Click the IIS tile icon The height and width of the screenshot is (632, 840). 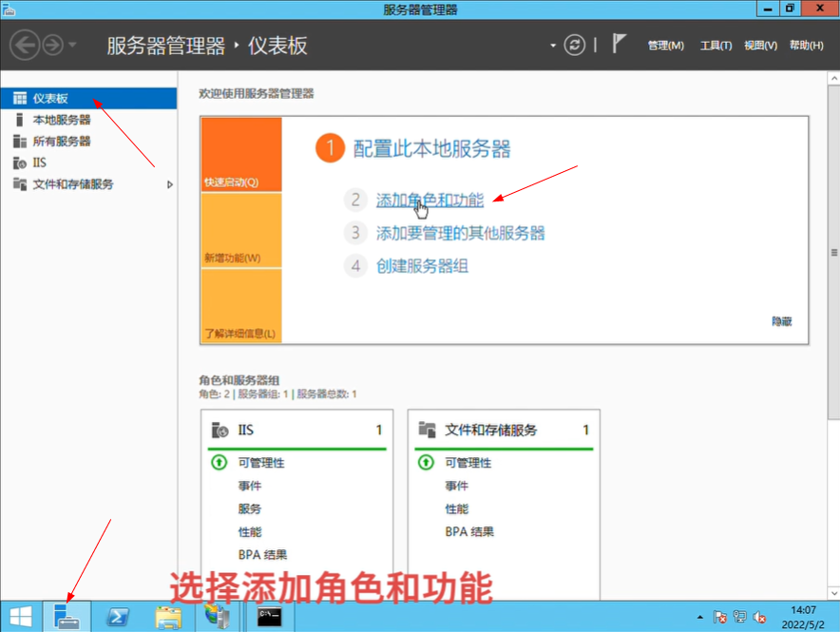tap(220, 431)
